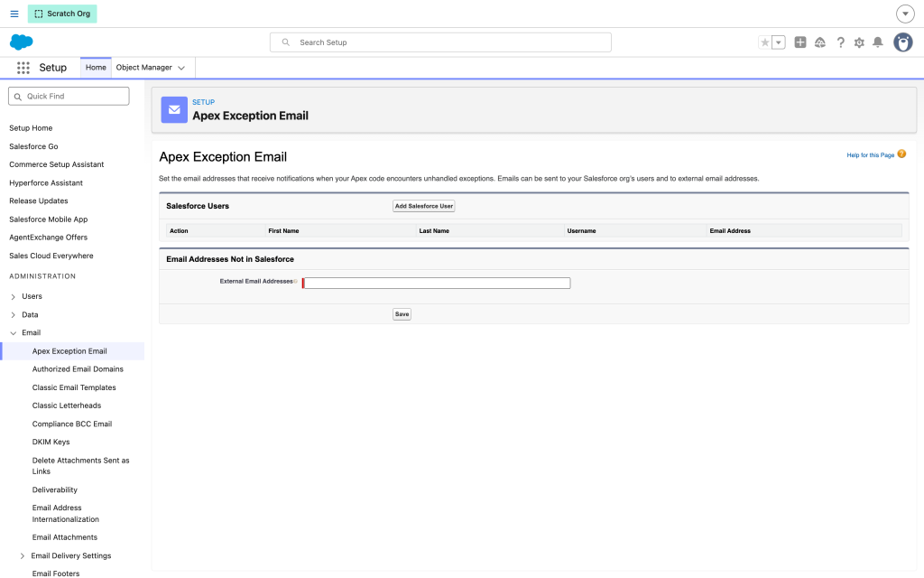Expand the Users section
Viewport: 924px width, 578px height.
click(x=13, y=296)
